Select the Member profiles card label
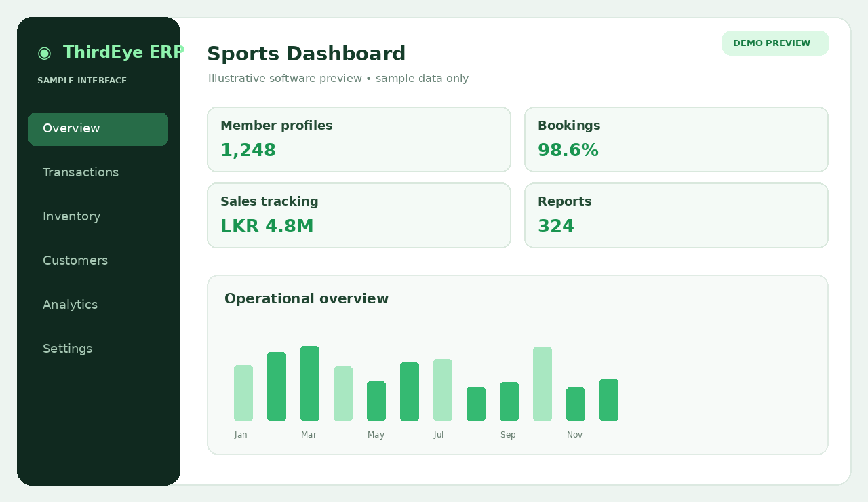 click(x=277, y=125)
